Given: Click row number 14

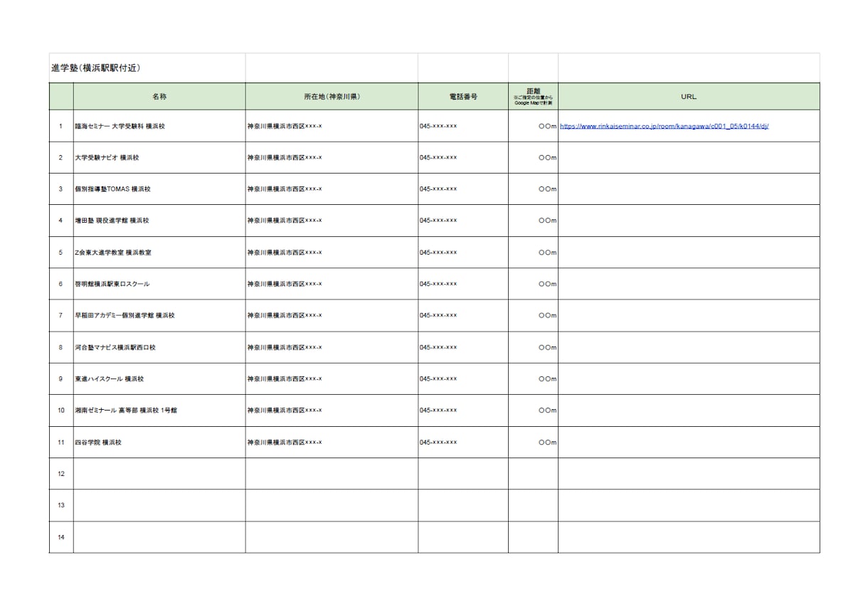Looking at the screenshot, I should point(61,537).
